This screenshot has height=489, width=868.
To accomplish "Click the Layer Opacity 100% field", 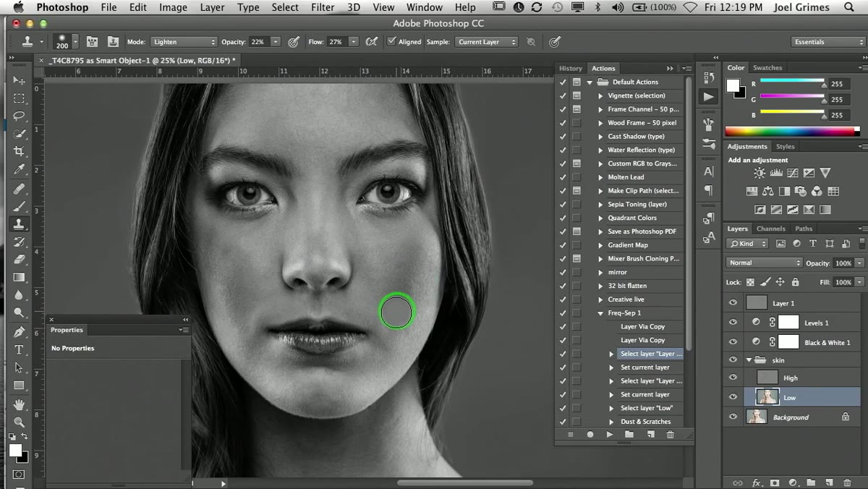I will click(x=843, y=263).
